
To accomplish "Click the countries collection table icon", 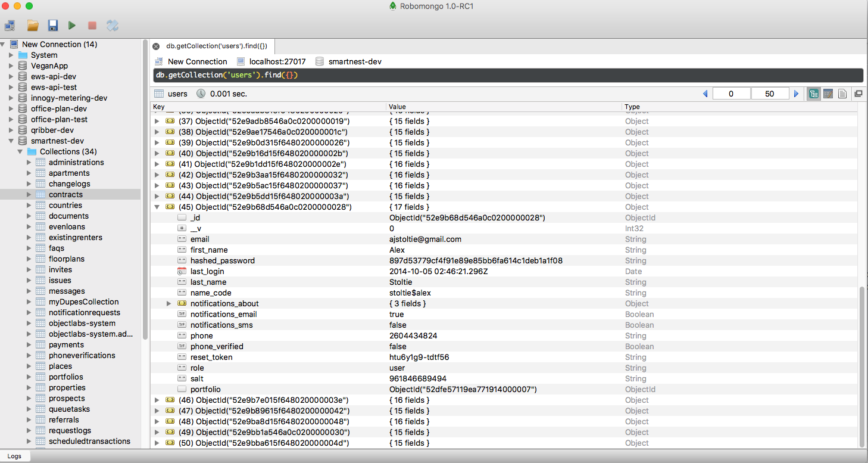I will [40, 205].
